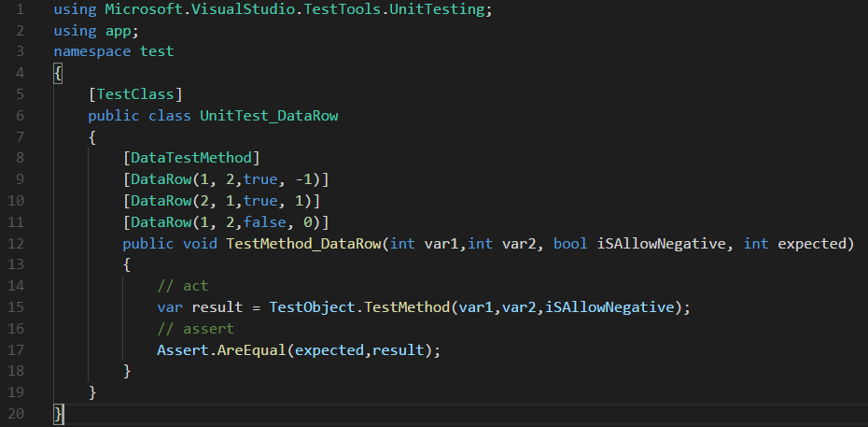868x427 pixels.
Task: Click line number 12 in the gutter
Action: [x=16, y=244]
